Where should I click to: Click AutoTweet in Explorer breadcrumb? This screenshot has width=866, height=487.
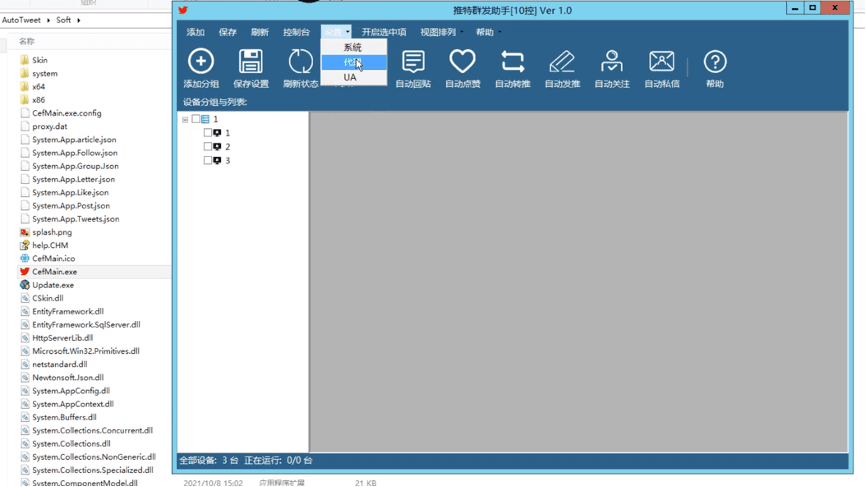(x=21, y=20)
